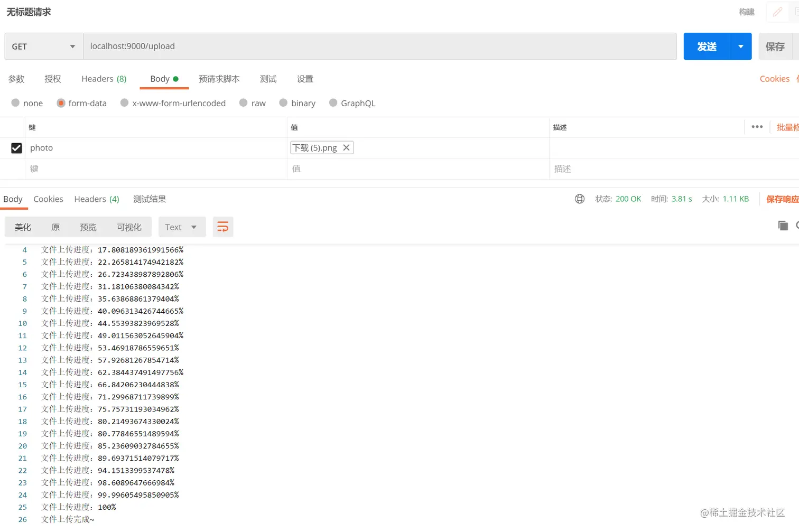Click line 17.808189361991566% in the response
The height and width of the screenshot is (532, 799).
(113, 250)
